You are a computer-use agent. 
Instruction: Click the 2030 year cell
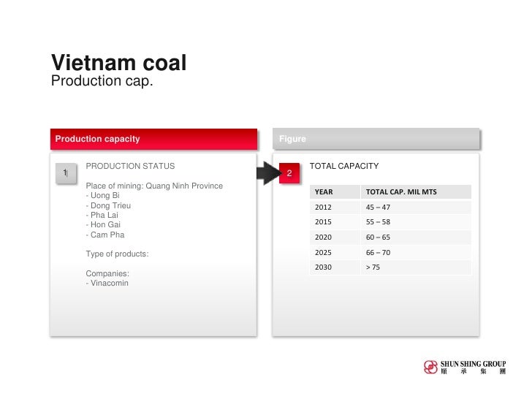pos(335,267)
